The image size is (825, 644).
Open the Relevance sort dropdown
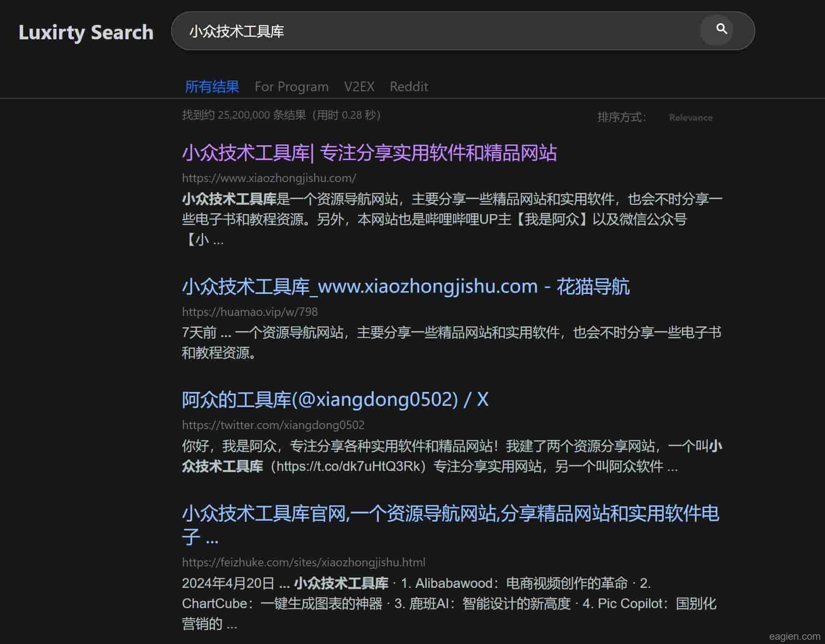690,118
